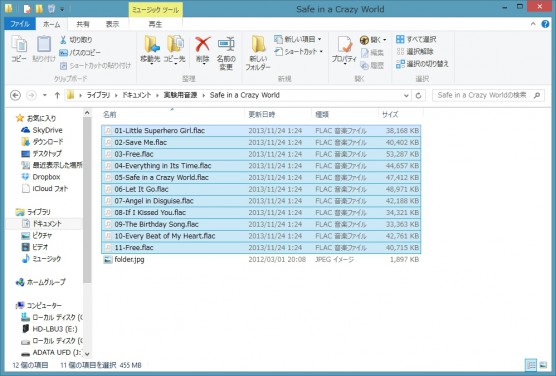Viewport: 556px width, 376px height.
Task: Go Up one folder level arrow
Action: pos(57,95)
